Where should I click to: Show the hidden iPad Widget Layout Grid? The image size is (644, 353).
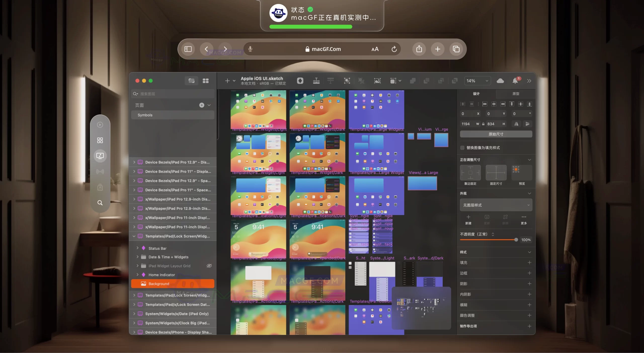pyautogui.click(x=209, y=266)
